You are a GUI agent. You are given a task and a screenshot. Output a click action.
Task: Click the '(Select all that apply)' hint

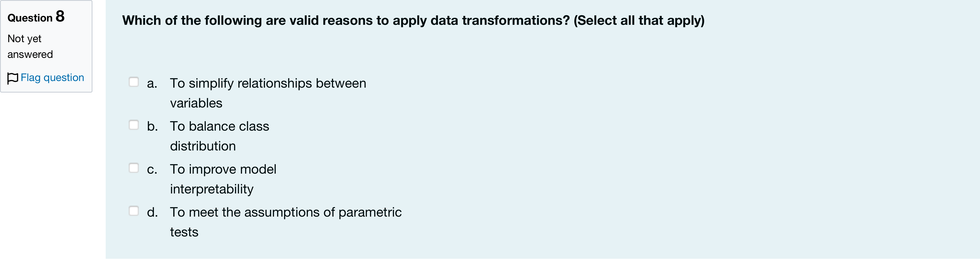[x=639, y=20]
